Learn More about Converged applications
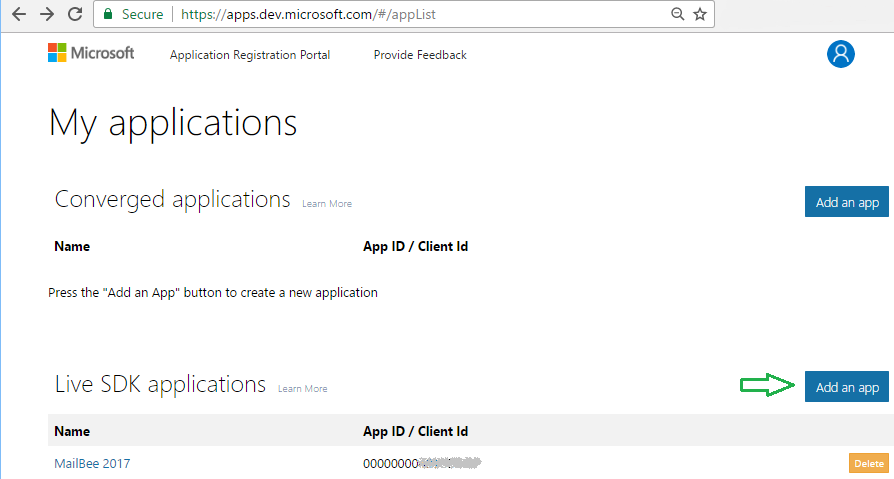Image resolution: width=894 pixels, height=479 pixels. pyautogui.click(x=327, y=204)
